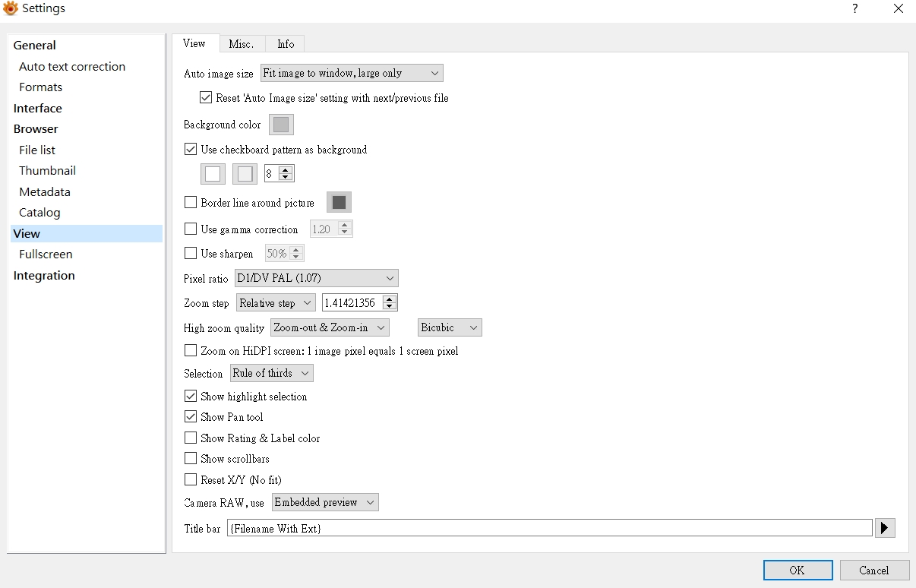Open the High zoom quality dropdown
Screen dimensions: 916x588
click(330, 327)
